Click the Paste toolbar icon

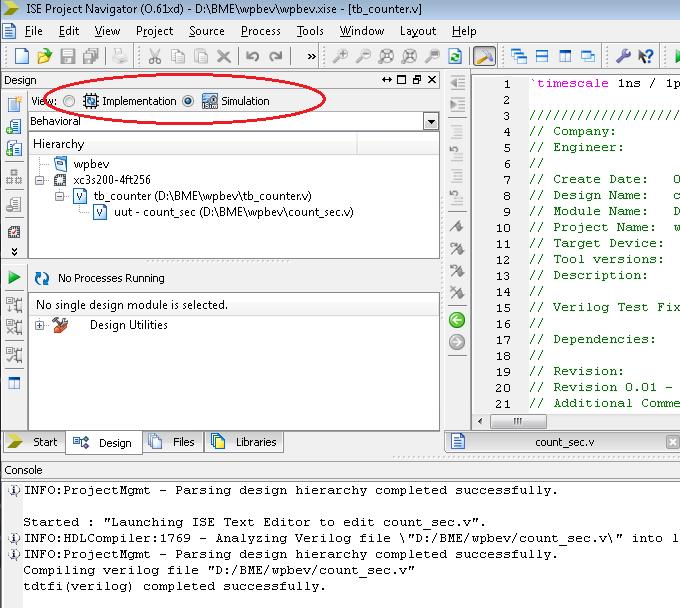click(x=201, y=56)
